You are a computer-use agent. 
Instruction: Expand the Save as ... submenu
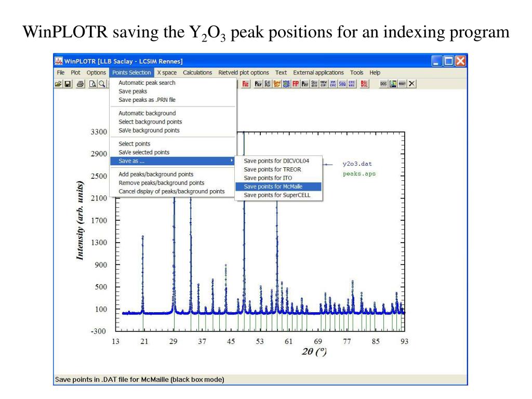[173, 161]
